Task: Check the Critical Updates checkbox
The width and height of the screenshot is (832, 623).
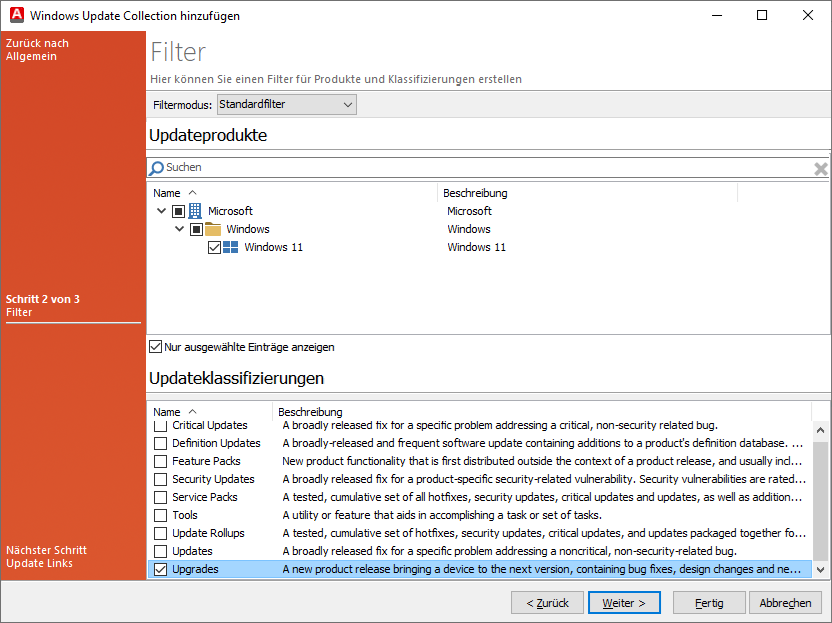Action: click(160, 426)
